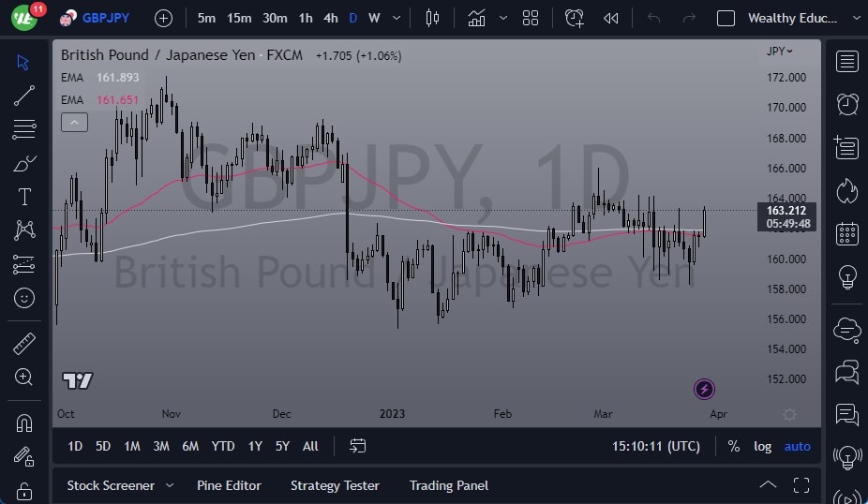Expand the Stock Screener dropdown arrow

pyautogui.click(x=170, y=485)
